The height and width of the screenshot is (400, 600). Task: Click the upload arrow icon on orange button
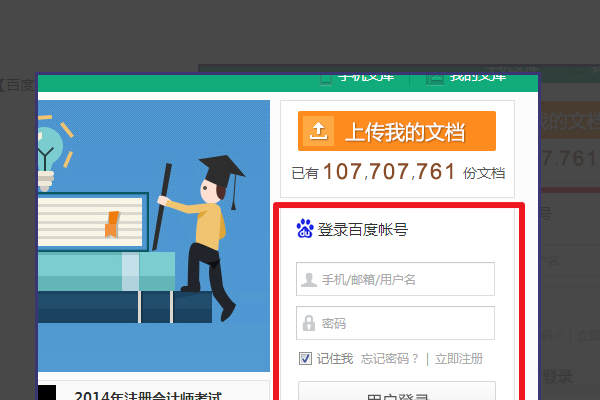(318, 131)
